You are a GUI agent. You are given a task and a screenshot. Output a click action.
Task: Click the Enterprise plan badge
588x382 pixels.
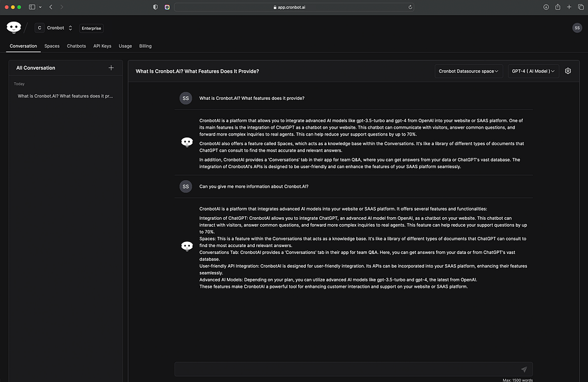(91, 28)
